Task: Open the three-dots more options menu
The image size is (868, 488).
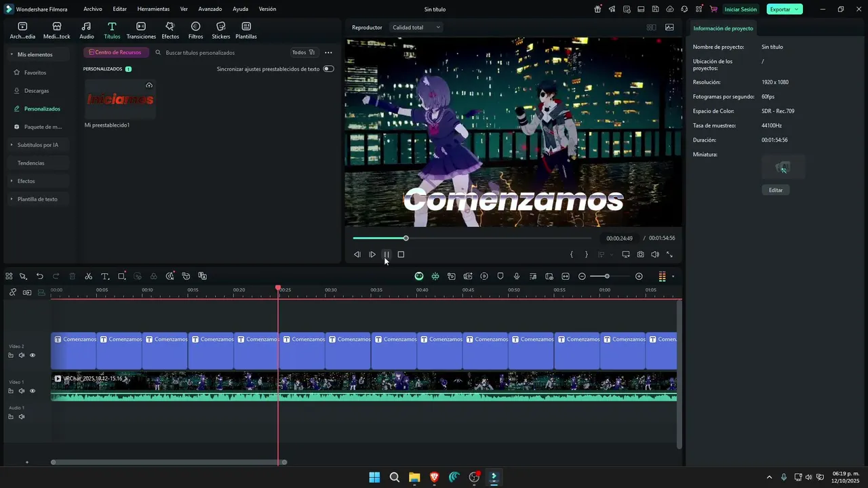Action: coord(328,52)
